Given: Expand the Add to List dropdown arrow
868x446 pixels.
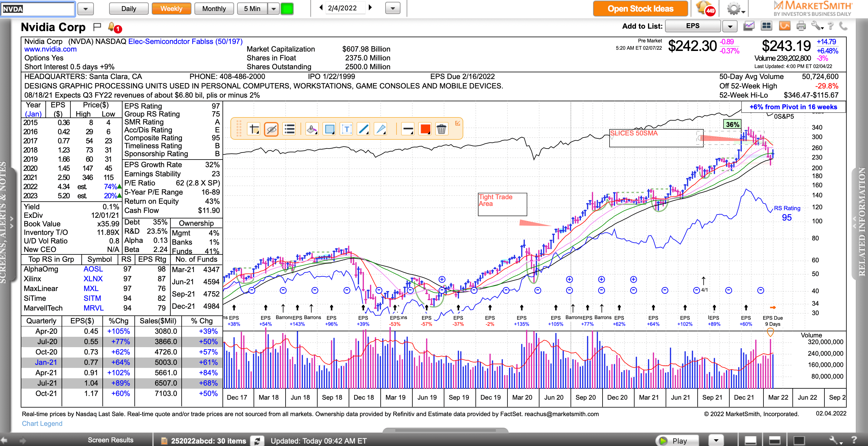Looking at the screenshot, I should [x=730, y=26].
